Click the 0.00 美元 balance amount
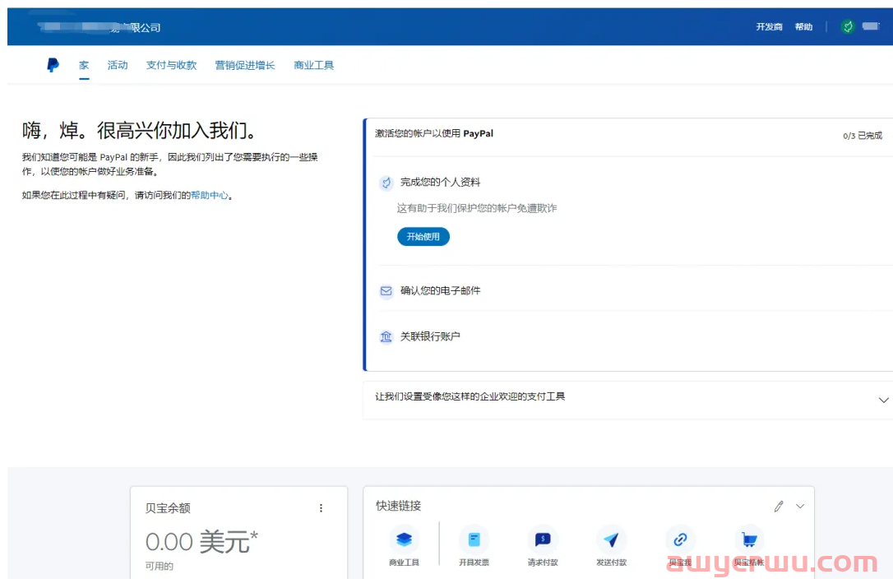The width and height of the screenshot is (893, 588). 201,541
